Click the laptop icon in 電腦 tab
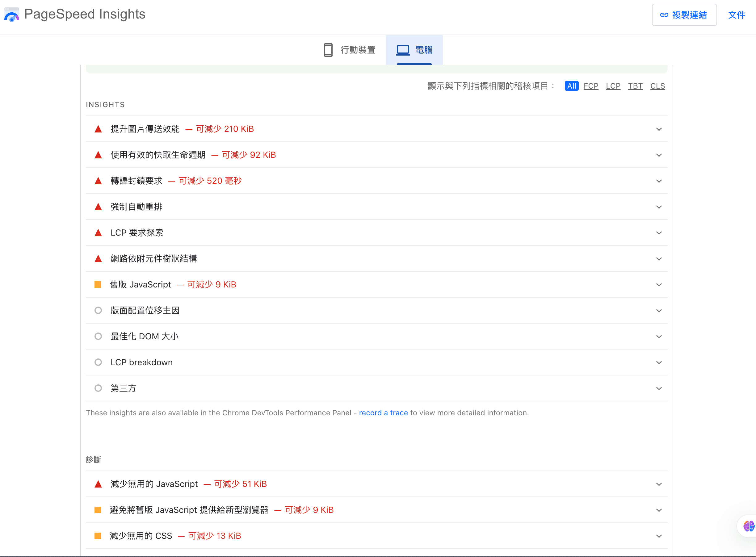Image resolution: width=756 pixels, height=557 pixels. [x=403, y=50]
